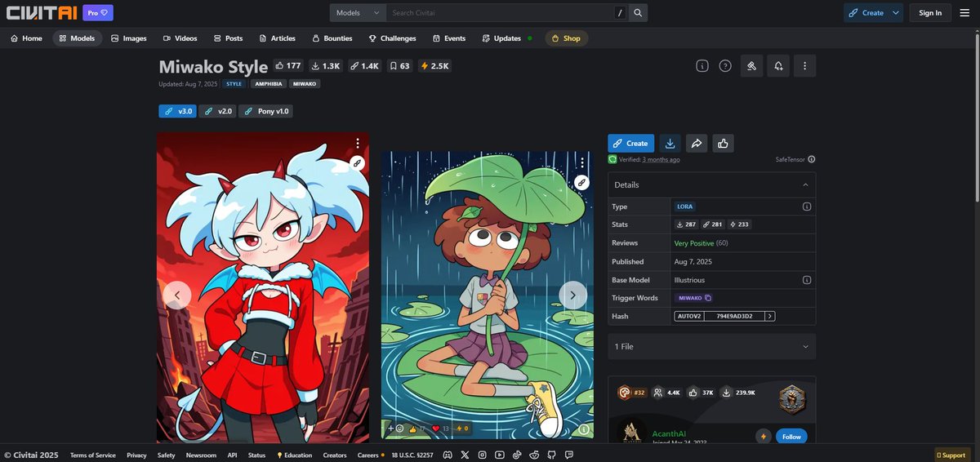Click the Civitai logo in the header
The height and width of the screenshot is (462, 980).
(x=42, y=12)
